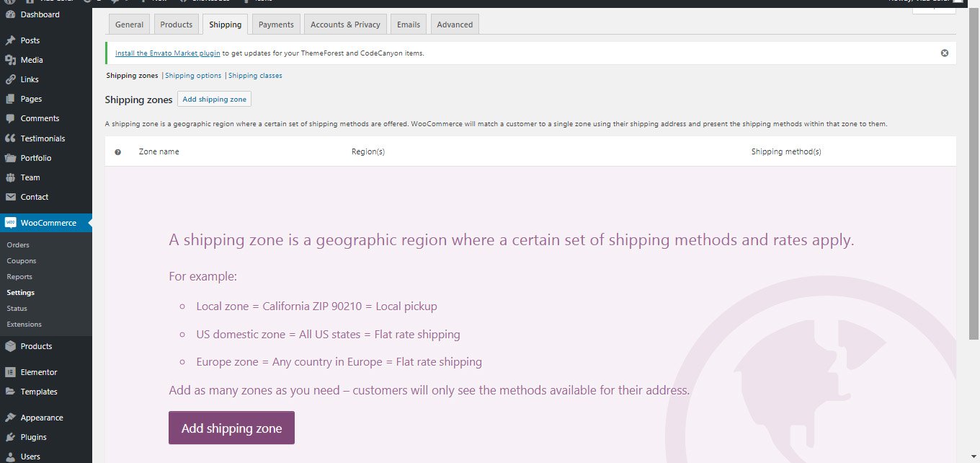
Task: Click the Region(s) column header
Action: (368, 152)
